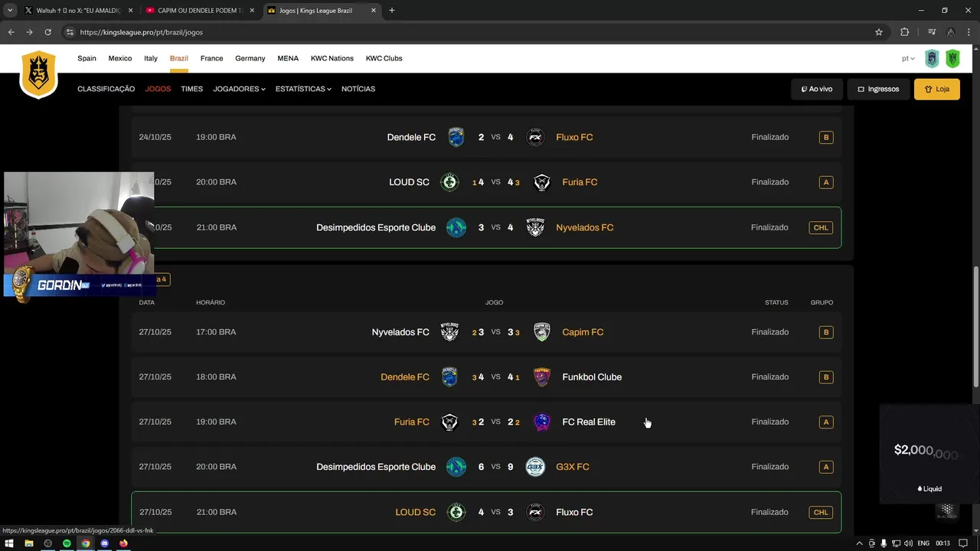Click the CHL badge on LOUD SC vs Fluxo row
The height and width of the screenshot is (551, 980).
point(821,512)
